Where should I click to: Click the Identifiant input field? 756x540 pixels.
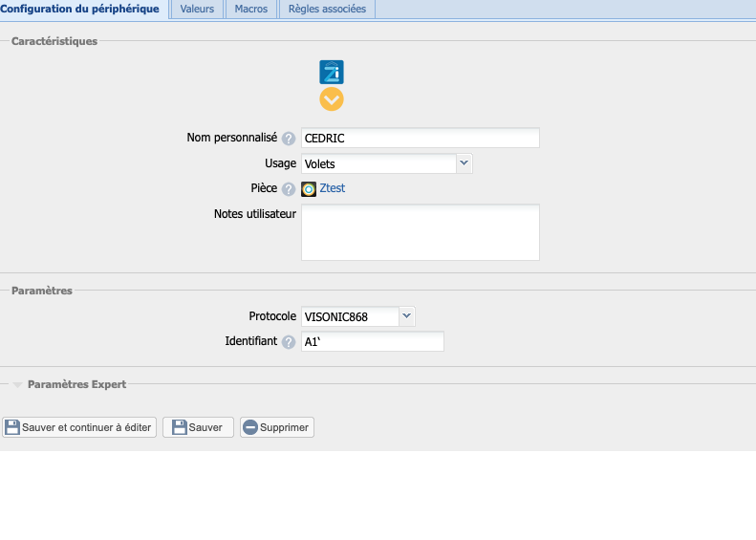pos(372,342)
